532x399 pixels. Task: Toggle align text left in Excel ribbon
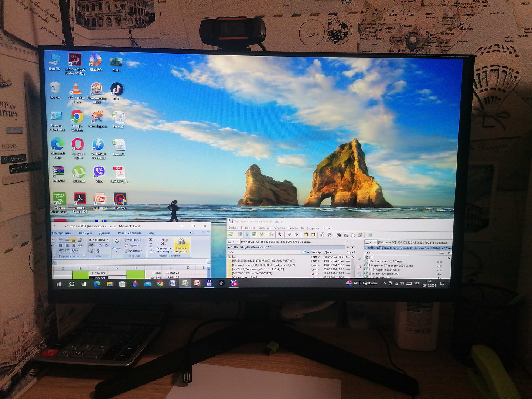pyautogui.click(x=61, y=245)
